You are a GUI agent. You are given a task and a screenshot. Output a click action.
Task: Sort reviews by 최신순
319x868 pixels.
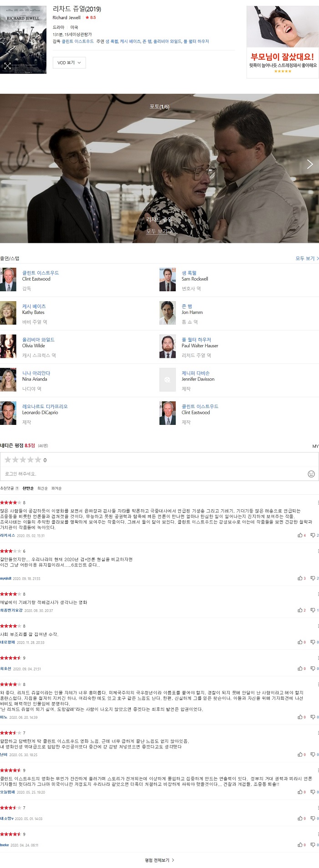pyautogui.click(x=42, y=488)
